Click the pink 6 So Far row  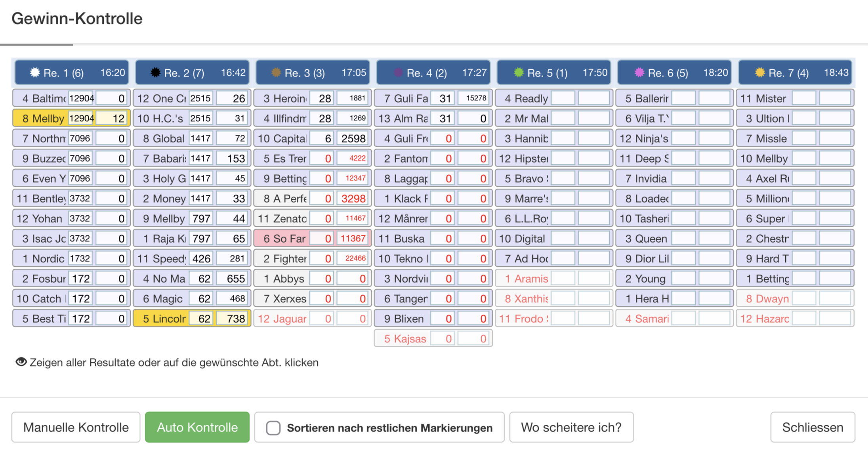(x=284, y=239)
